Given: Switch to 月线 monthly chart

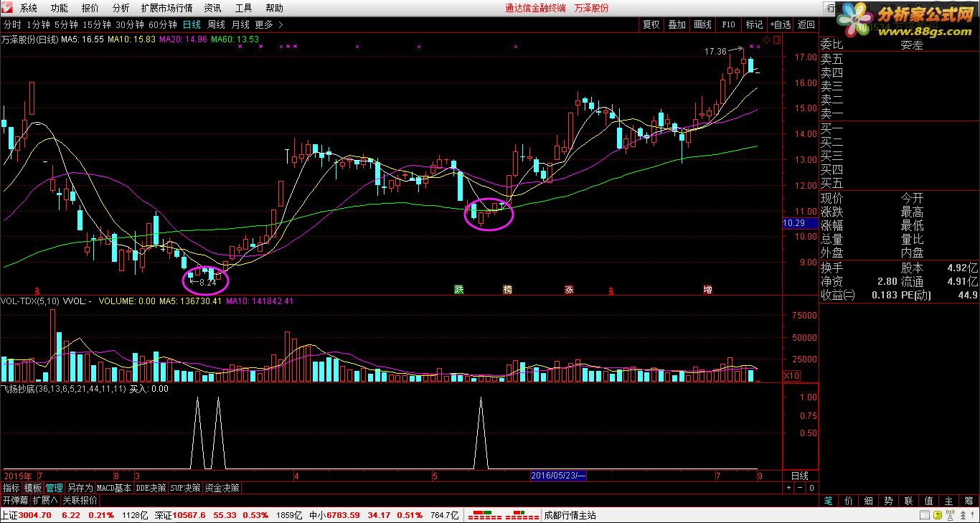Looking at the screenshot, I should tap(240, 24).
